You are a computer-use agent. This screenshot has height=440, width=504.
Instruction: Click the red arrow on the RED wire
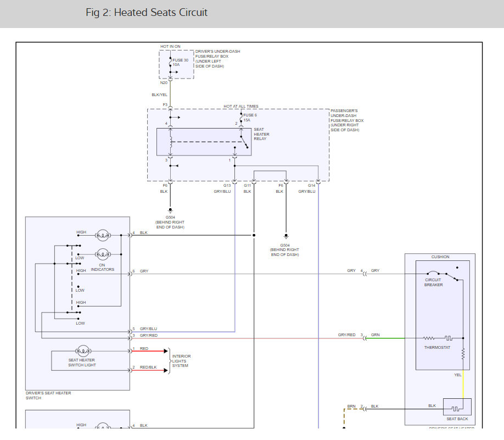tap(166, 351)
